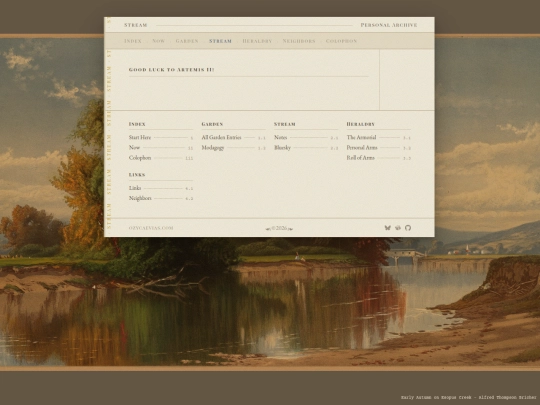Click the ©2026 footer text

[x=279, y=228]
